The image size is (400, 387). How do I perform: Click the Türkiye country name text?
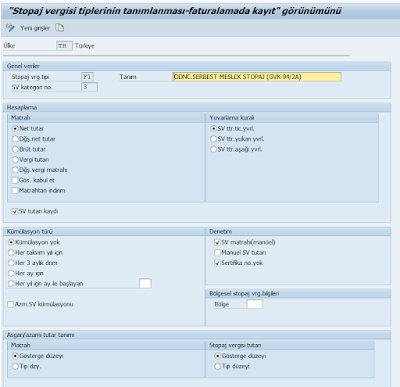click(x=85, y=46)
